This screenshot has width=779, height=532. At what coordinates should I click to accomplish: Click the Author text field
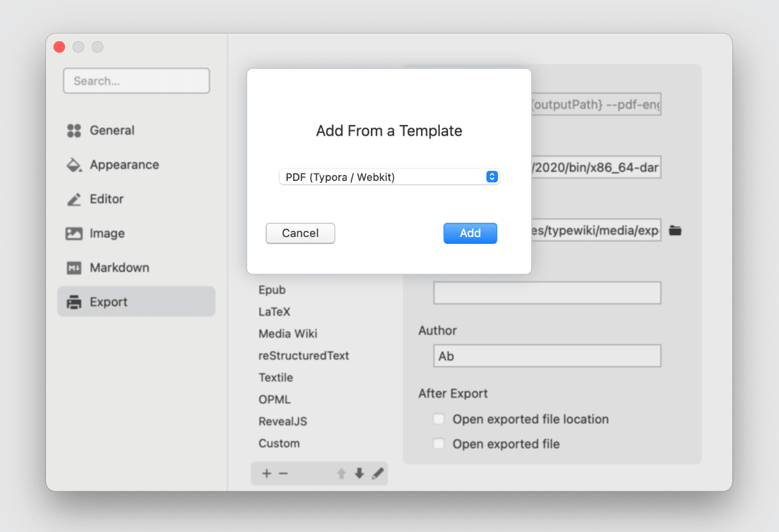547,356
